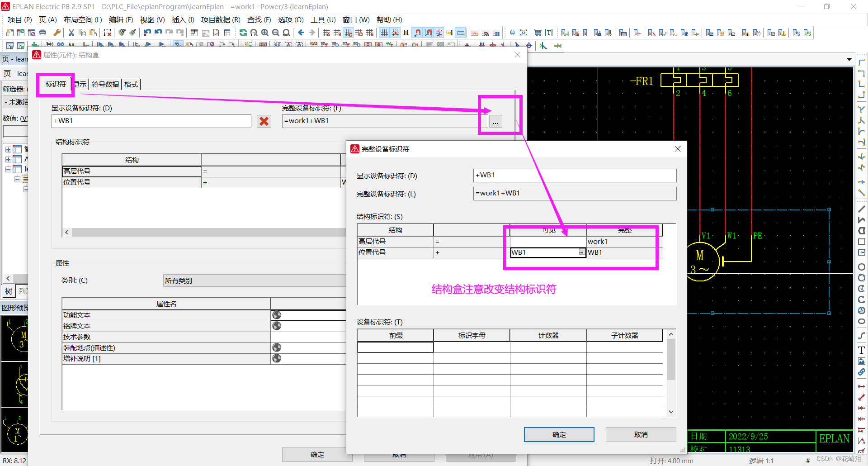Image resolution: width=868 pixels, height=466 pixels.
Task: Open the 编辑 (E) menu
Action: point(121,19)
